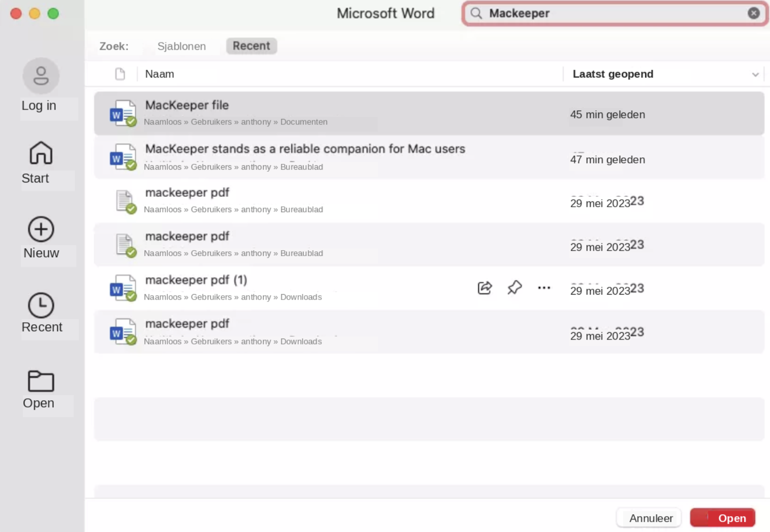
Task: Go to the Start home icon
Action: (x=41, y=152)
